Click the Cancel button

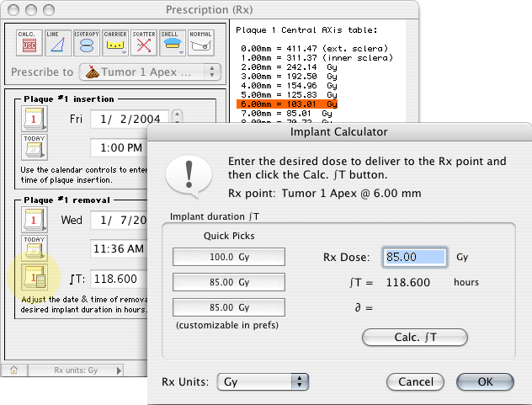[x=415, y=382]
